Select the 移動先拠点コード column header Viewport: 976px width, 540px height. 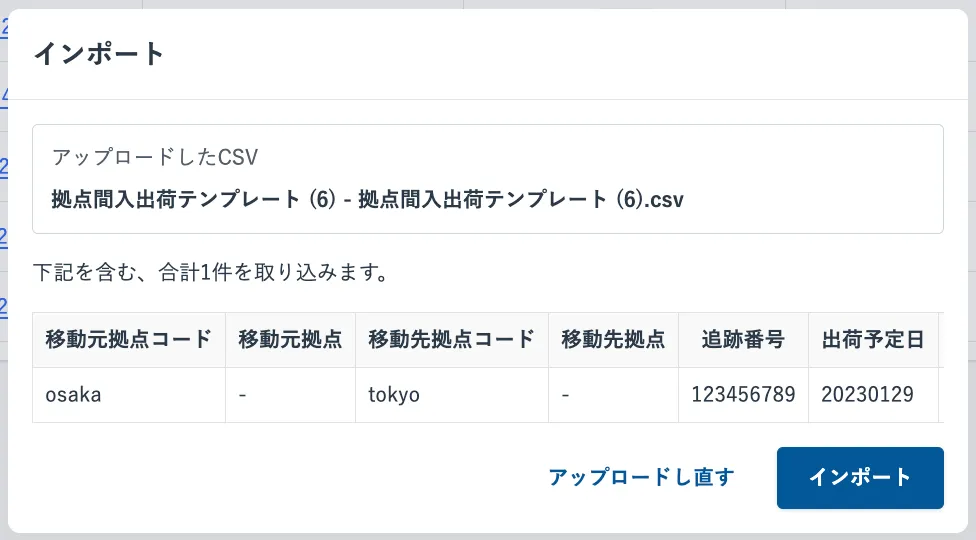452,339
